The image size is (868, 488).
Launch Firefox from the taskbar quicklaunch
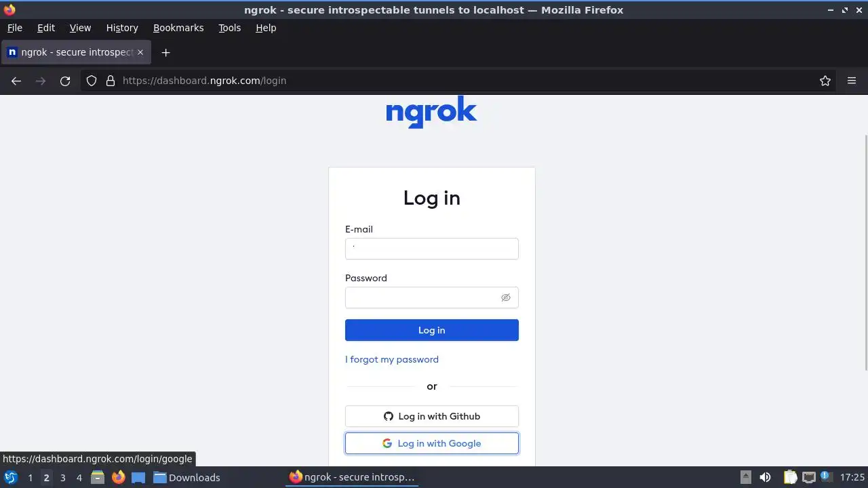[118, 477]
